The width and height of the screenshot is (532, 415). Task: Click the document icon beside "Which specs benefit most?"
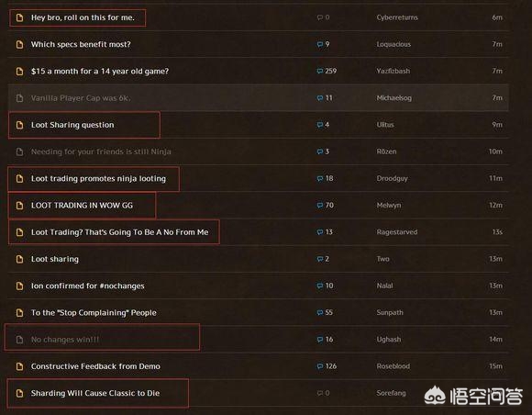coord(19,44)
